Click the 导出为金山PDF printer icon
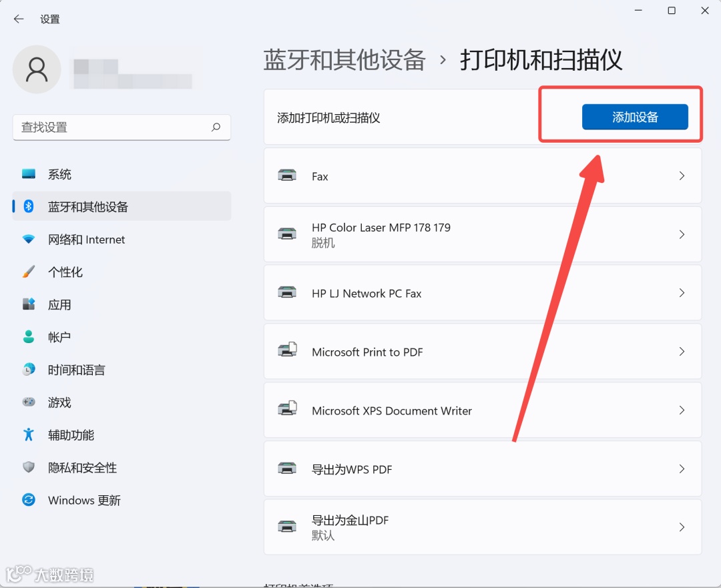 click(x=287, y=527)
